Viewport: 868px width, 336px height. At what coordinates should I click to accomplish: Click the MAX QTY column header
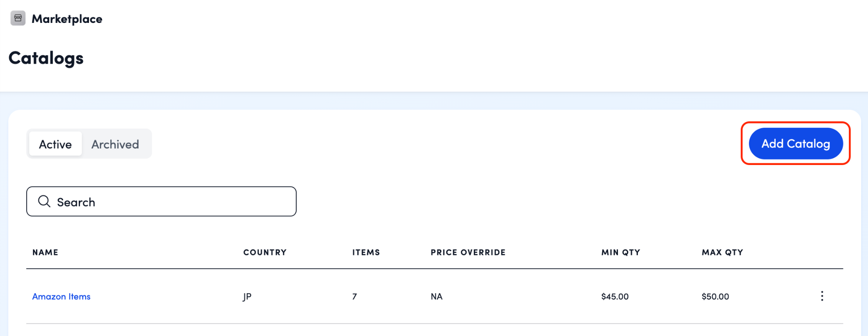(x=722, y=252)
